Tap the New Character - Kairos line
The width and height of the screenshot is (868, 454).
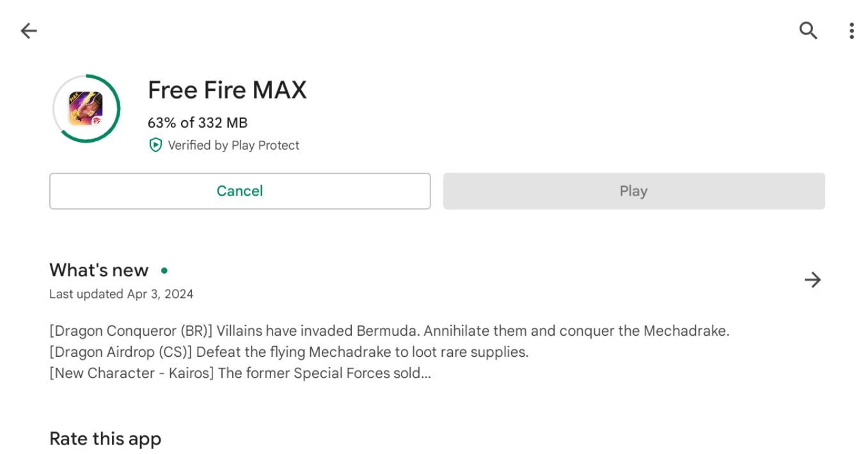(x=240, y=373)
